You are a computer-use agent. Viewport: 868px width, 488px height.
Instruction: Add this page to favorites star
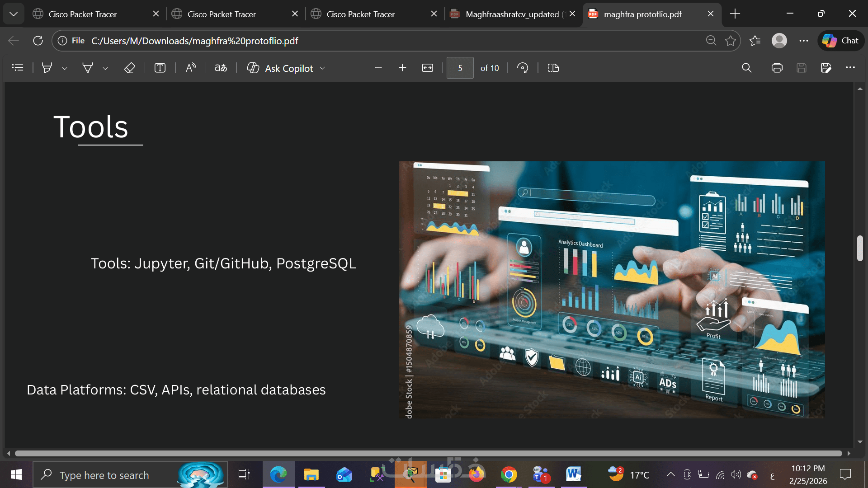tap(730, 41)
